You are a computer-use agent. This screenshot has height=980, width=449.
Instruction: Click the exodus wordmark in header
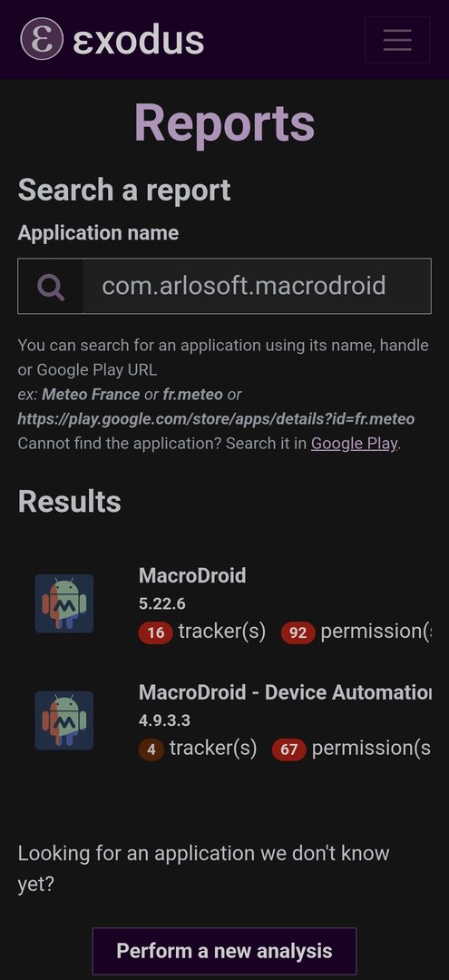tap(139, 39)
